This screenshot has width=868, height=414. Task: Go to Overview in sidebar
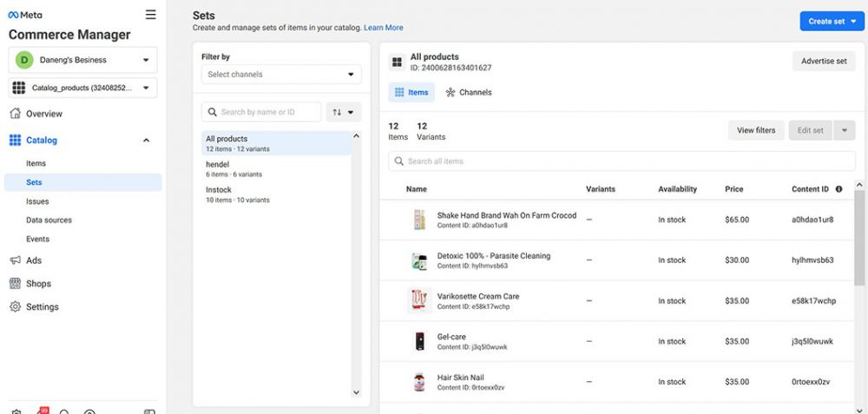tap(44, 114)
